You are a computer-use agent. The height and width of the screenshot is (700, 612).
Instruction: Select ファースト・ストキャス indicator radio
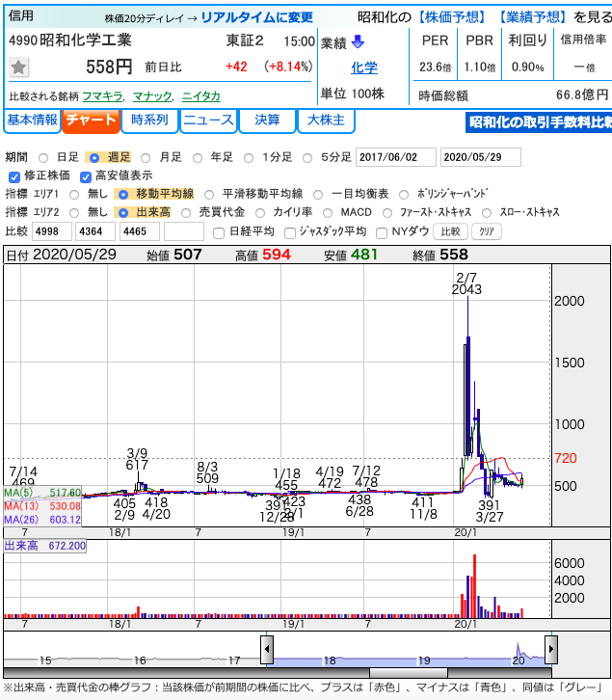coord(387,213)
